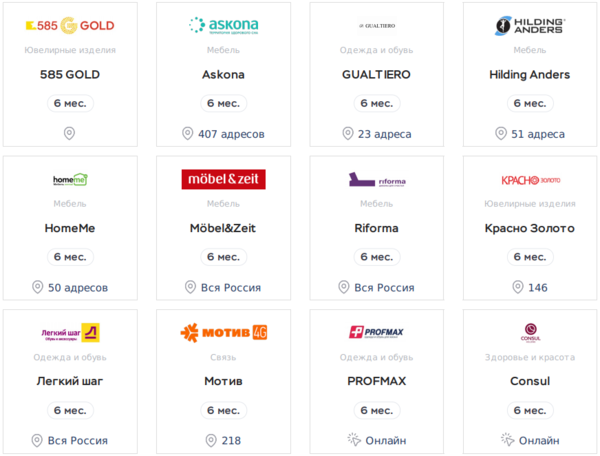Click the cursor icon beside Consul Онлайн
600x456 pixels.
[x=507, y=440]
